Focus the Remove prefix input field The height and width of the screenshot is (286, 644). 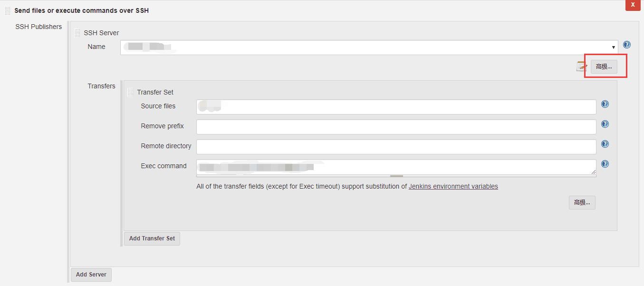396,127
